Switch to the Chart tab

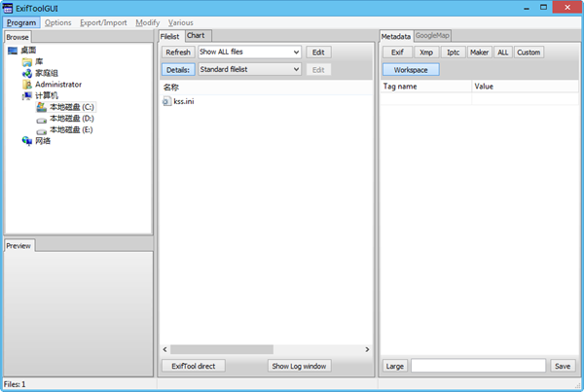[199, 36]
